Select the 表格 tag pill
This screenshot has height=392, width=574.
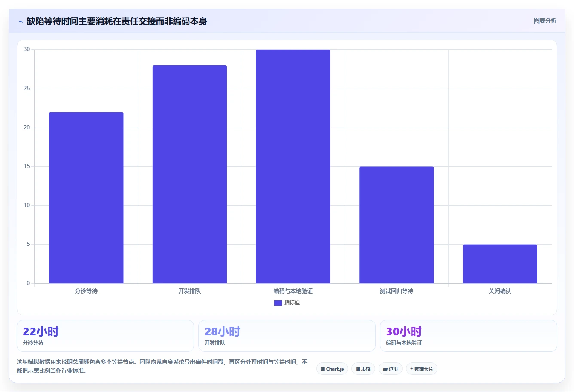coord(363,369)
